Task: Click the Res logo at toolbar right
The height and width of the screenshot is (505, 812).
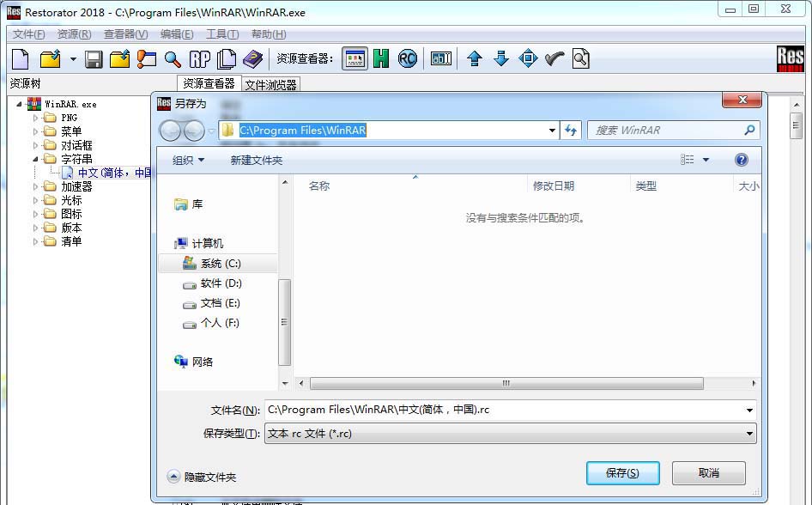Action: coord(791,58)
